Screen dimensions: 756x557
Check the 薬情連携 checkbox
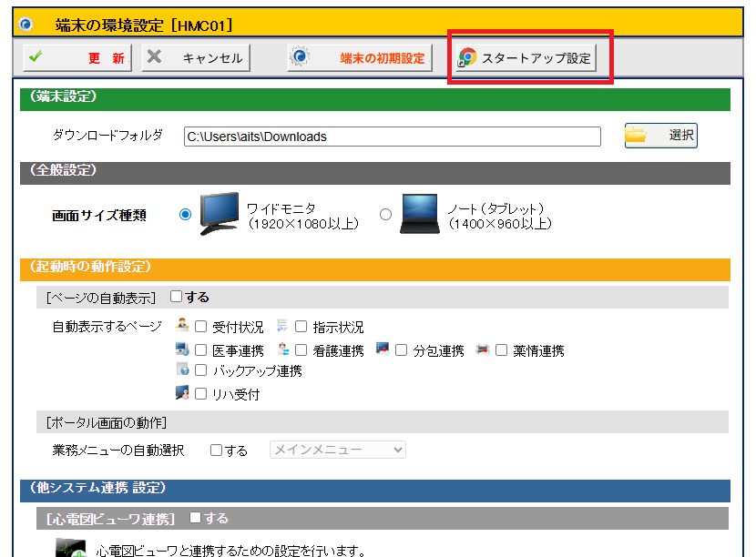coord(502,349)
